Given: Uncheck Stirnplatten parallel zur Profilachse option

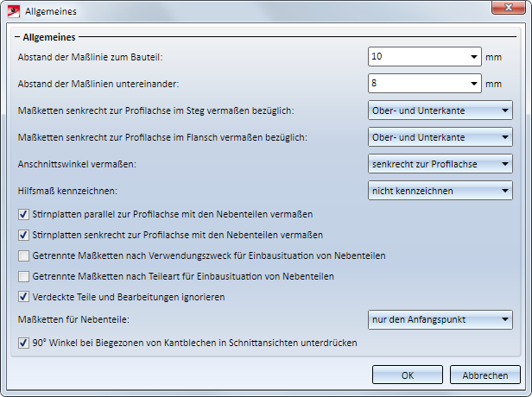Looking at the screenshot, I should [23, 214].
